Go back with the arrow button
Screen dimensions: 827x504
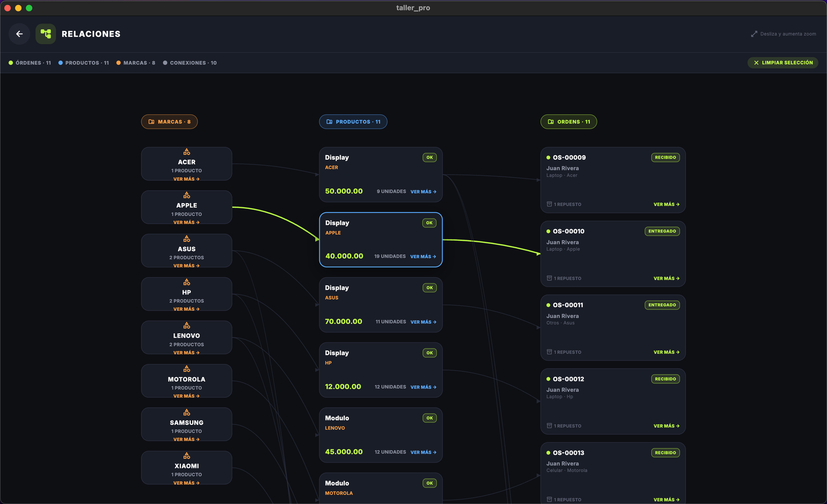tap(19, 34)
